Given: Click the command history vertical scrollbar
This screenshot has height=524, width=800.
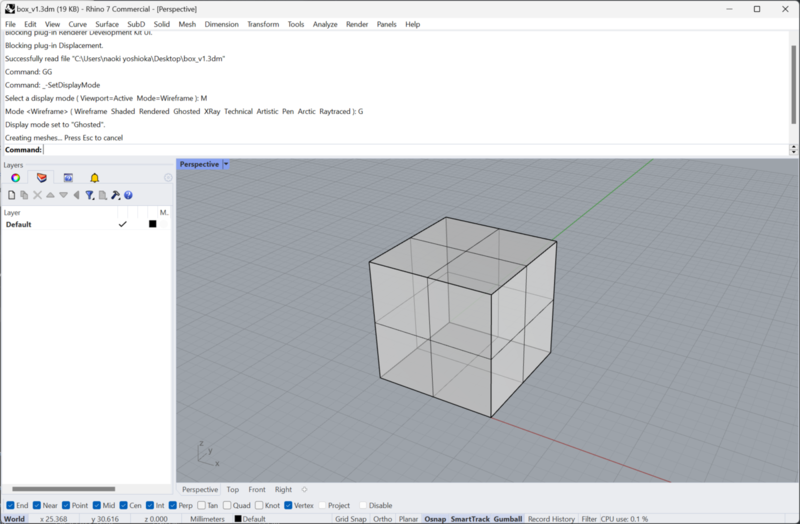Looking at the screenshot, I should coord(793,84).
